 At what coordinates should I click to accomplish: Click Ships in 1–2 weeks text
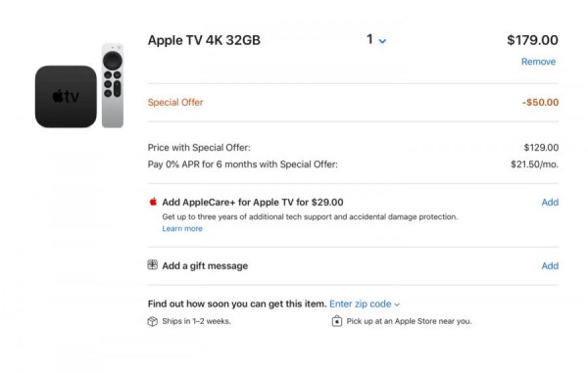[196, 321]
